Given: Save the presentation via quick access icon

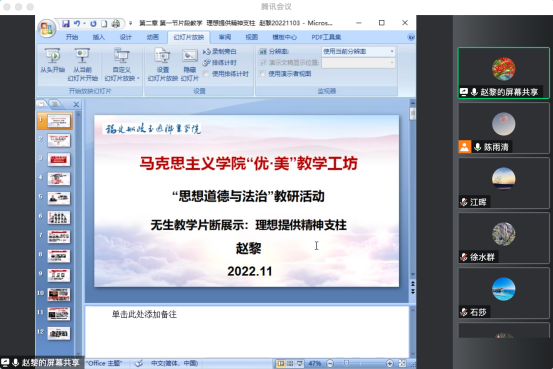Looking at the screenshot, I should (x=66, y=24).
